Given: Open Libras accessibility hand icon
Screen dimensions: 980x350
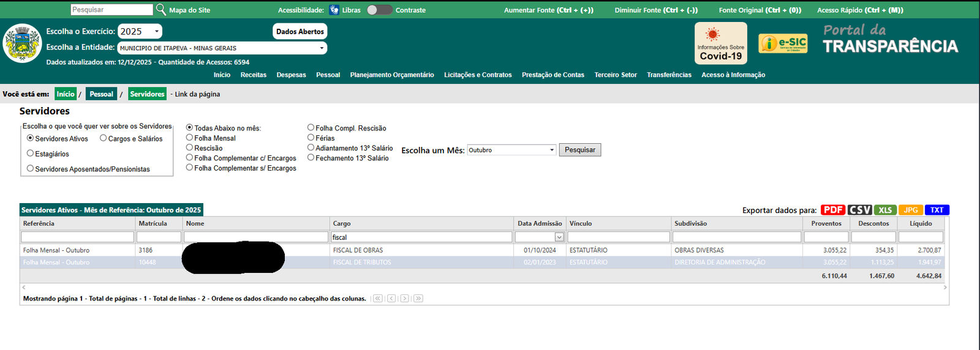Looking at the screenshot, I should pyautogui.click(x=334, y=10).
